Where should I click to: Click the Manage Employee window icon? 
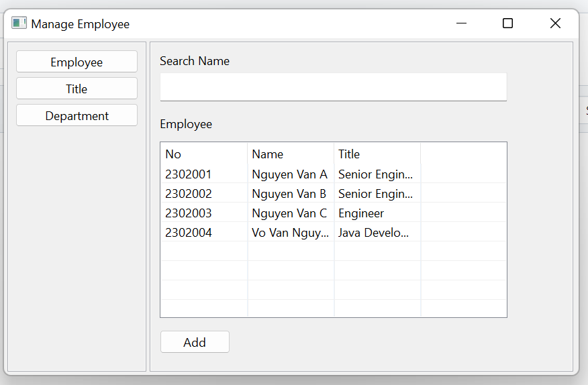(x=19, y=23)
